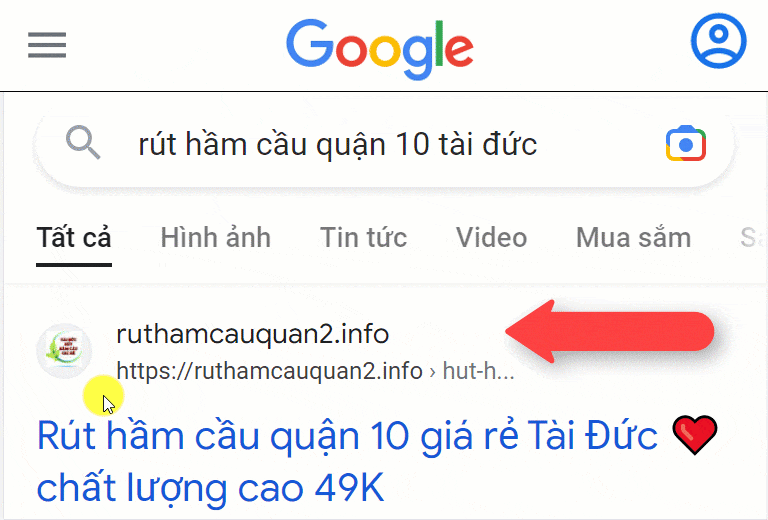Click the red heart emoji in title
768x520 pixels.
pos(695,435)
